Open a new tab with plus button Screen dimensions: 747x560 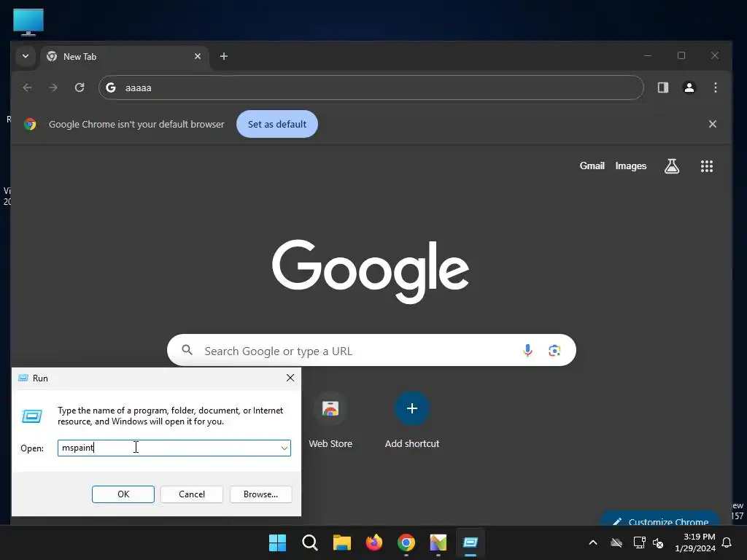[x=224, y=56]
